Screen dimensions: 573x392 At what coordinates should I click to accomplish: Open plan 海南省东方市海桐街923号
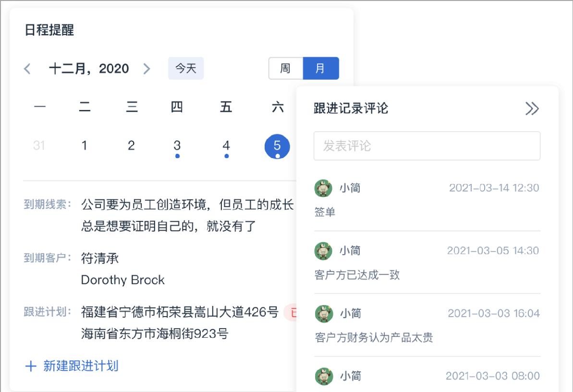(x=155, y=333)
